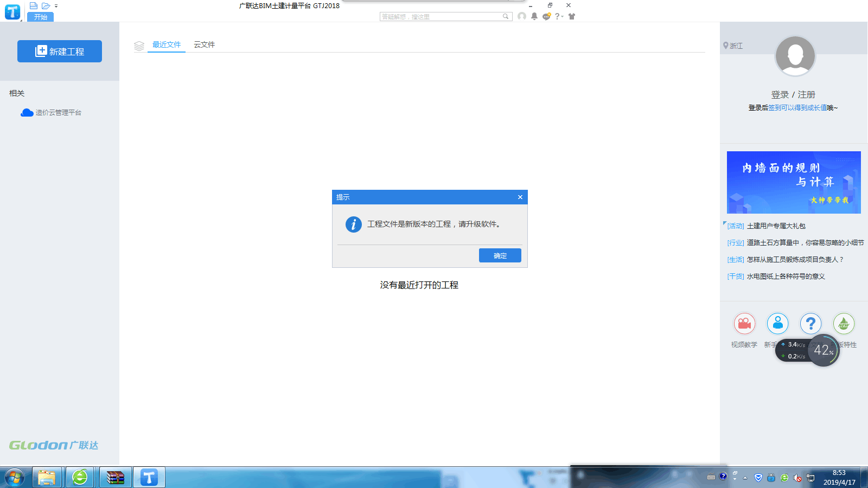Click the user avatar icon in title toolbar

click(x=521, y=16)
